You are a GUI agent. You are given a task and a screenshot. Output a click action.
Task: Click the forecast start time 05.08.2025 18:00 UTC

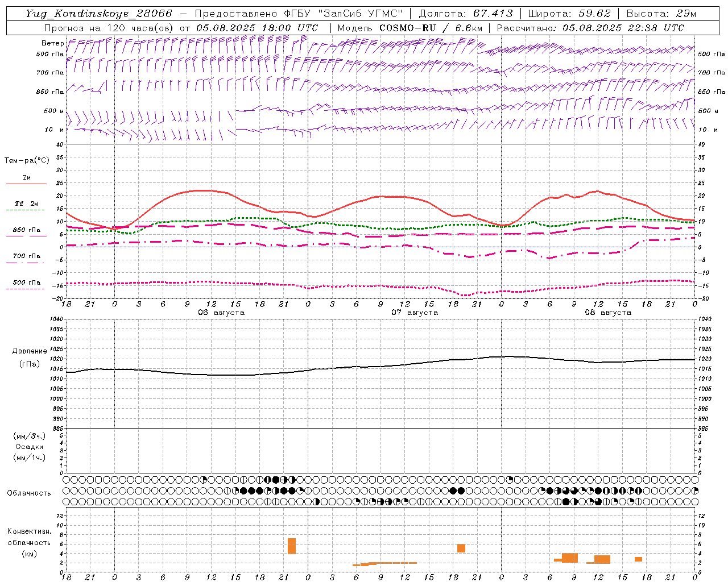coord(257,28)
